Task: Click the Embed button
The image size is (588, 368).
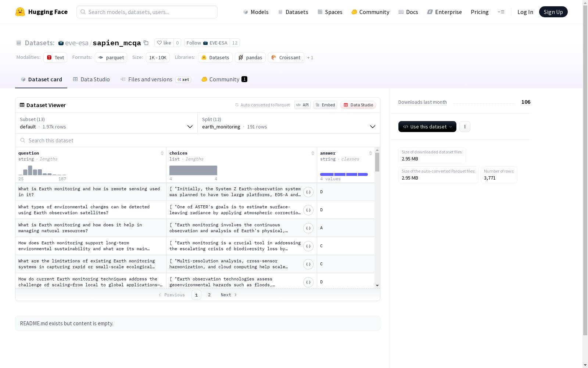Action: click(x=325, y=105)
